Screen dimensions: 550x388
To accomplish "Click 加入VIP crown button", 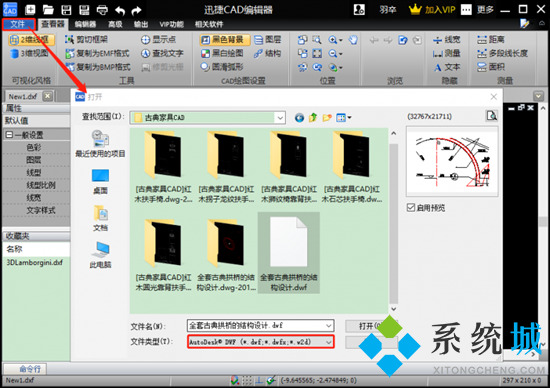I will (432, 9).
